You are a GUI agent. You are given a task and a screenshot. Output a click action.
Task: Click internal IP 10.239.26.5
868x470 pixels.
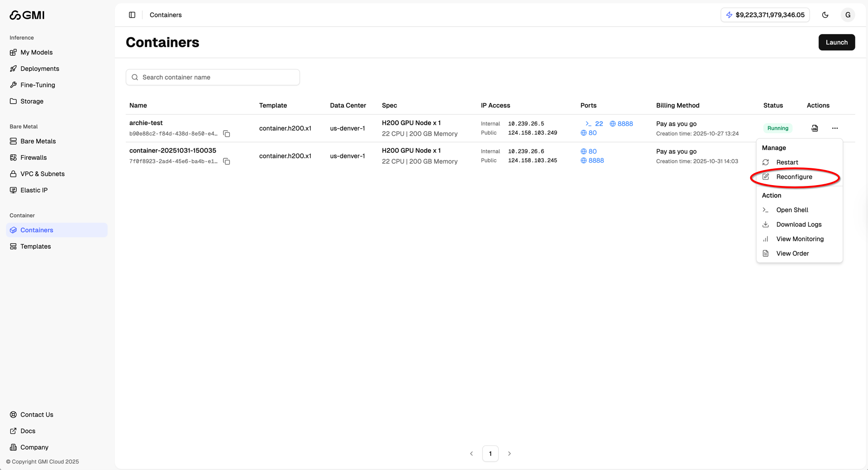526,124
